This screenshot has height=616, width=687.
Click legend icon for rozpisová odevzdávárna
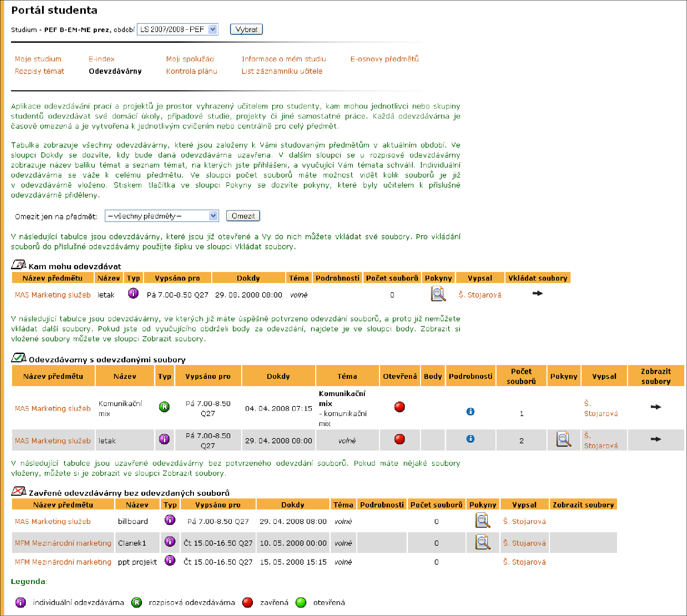(137, 603)
